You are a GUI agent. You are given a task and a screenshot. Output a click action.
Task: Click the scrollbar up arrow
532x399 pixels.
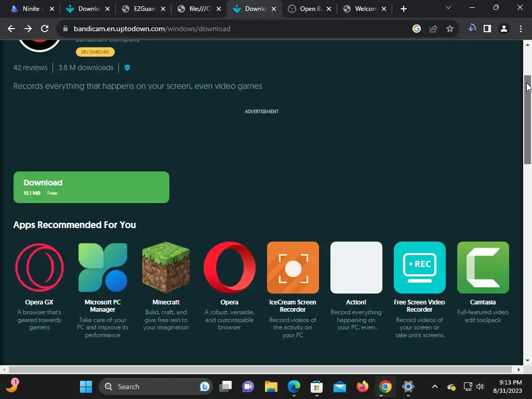pos(528,44)
